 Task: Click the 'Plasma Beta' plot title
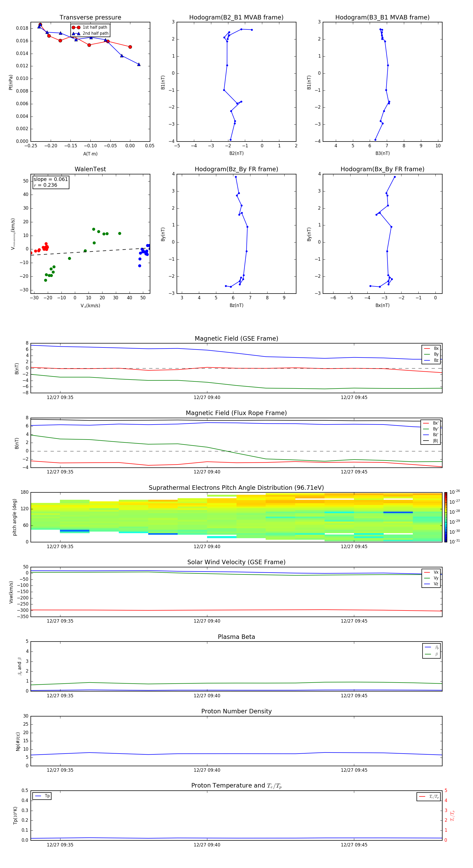(x=236, y=637)
